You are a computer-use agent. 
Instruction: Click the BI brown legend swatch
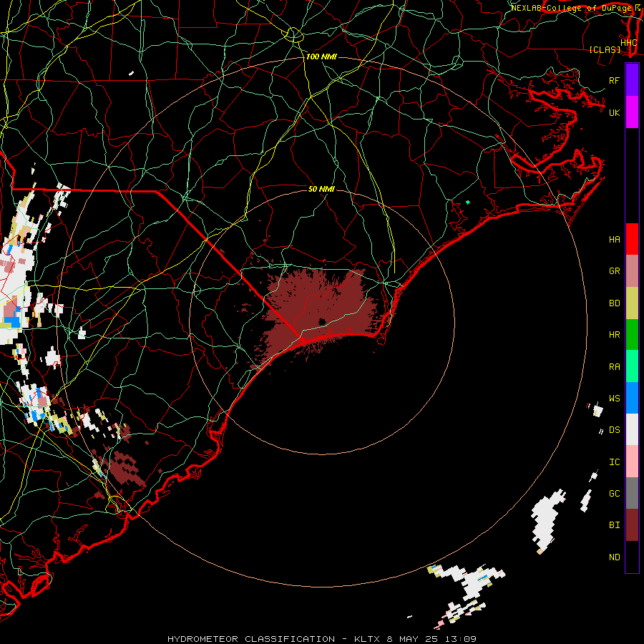click(632, 525)
